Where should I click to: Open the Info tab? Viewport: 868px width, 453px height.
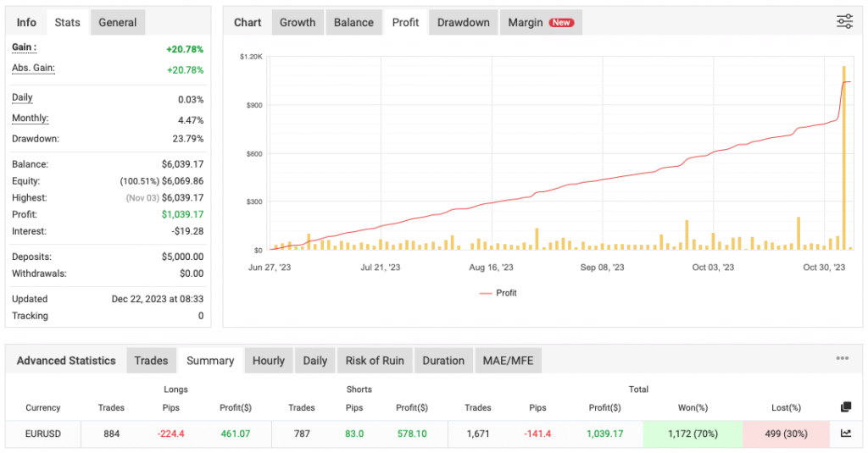[x=26, y=23]
